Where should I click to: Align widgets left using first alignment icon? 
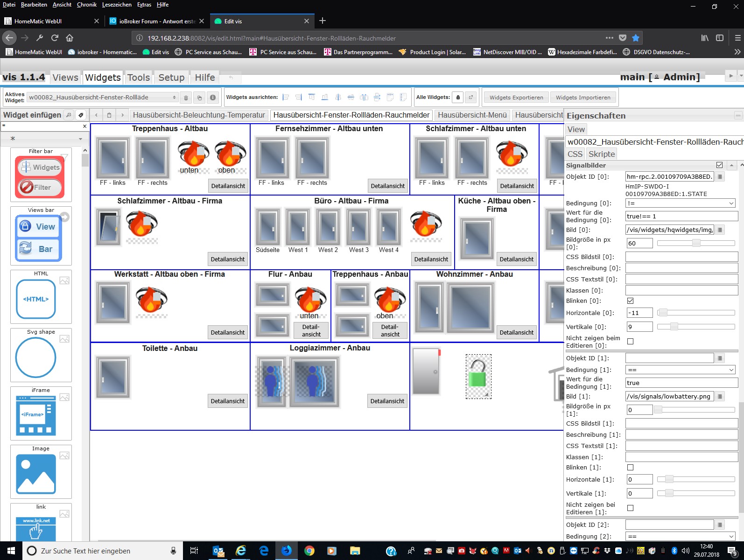pos(286,97)
